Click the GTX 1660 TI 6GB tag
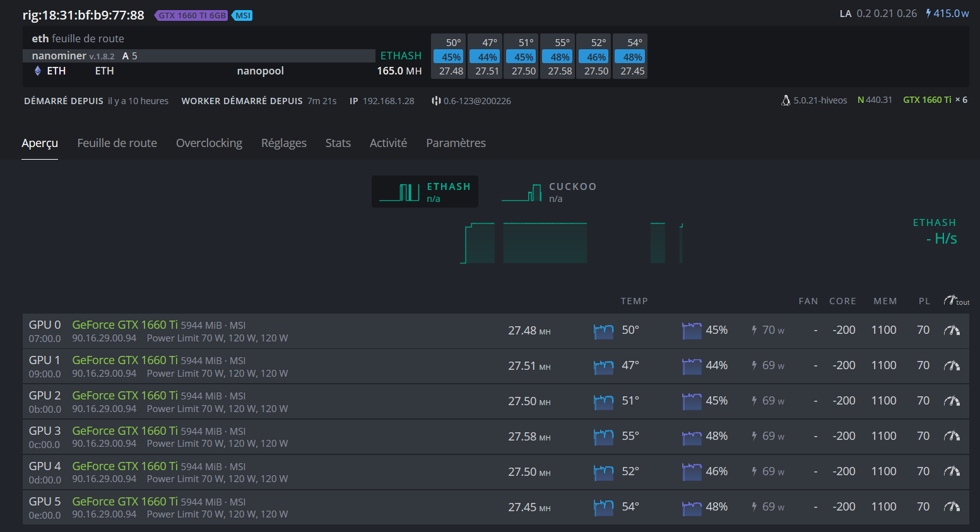980x532 pixels. [192, 15]
